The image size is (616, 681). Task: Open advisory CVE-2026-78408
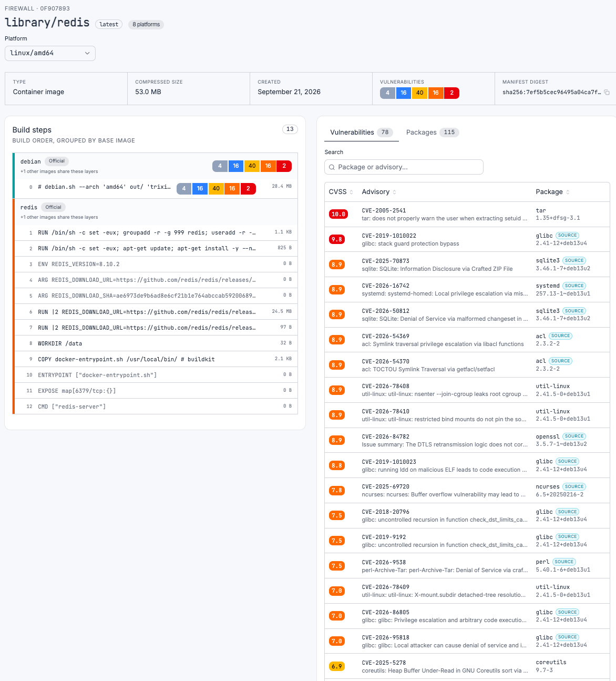[385, 387]
